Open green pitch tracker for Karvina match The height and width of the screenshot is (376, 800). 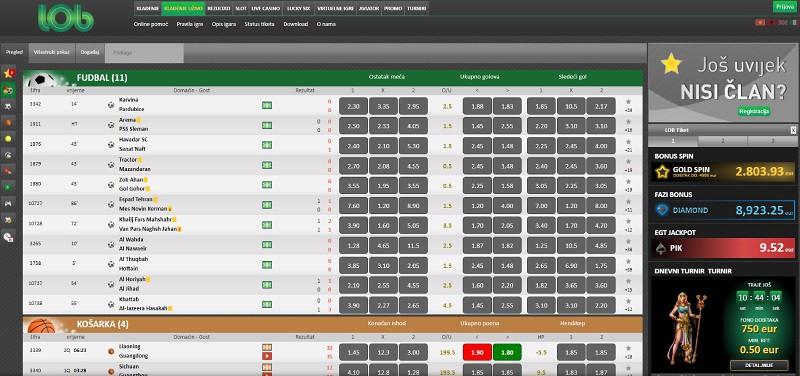coord(267,105)
